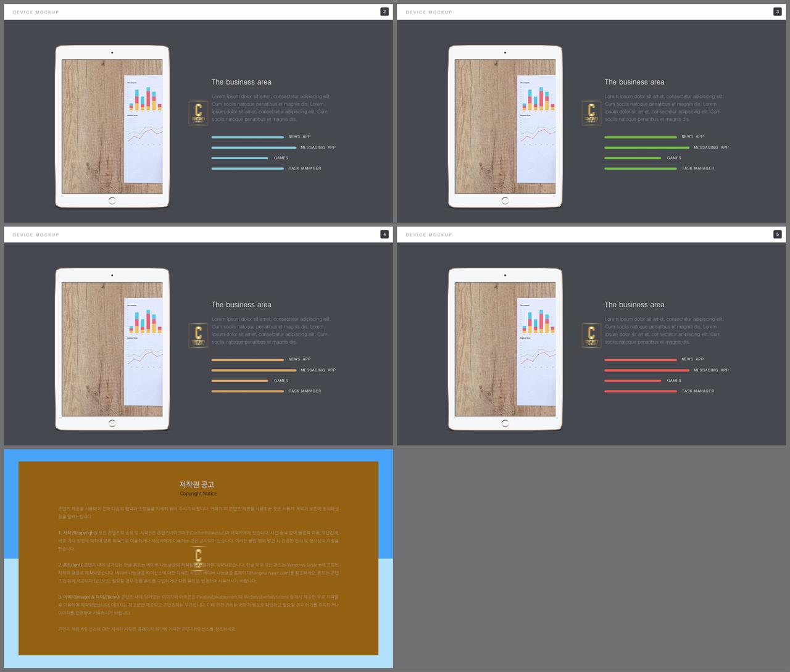Select the green MESSAGING APP progress bar

(x=647, y=147)
